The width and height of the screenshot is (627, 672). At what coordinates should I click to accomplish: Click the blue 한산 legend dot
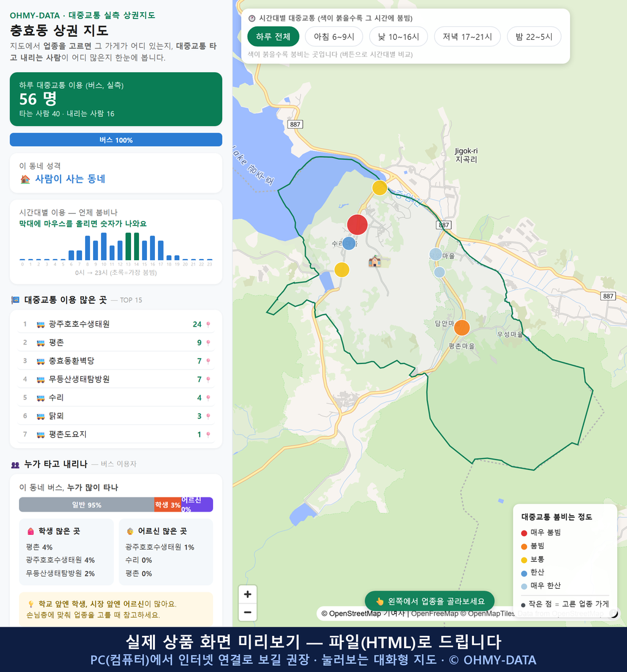click(x=524, y=573)
